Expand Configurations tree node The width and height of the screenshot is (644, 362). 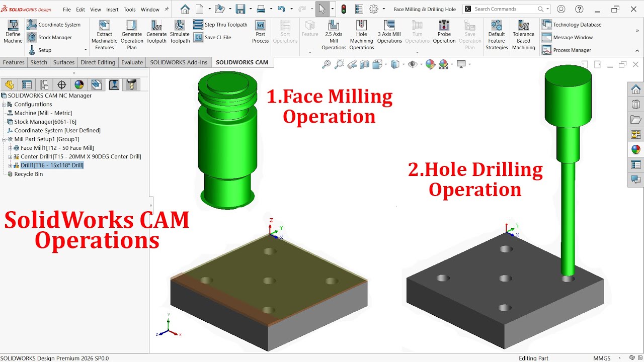[4, 105]
